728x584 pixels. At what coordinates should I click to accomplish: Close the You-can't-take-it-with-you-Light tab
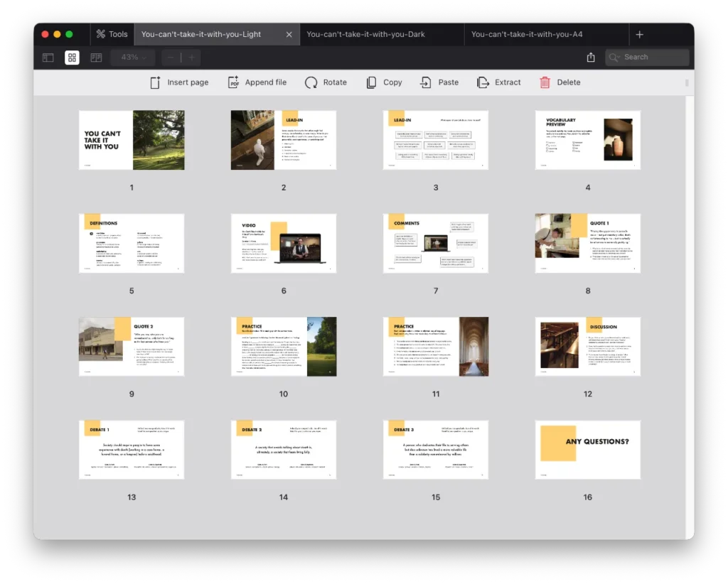coord(289,34)
